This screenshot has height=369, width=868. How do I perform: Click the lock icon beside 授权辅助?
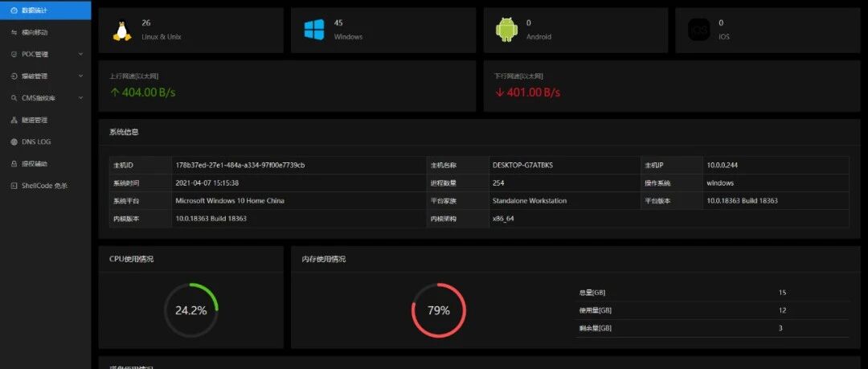coord(14,164)
